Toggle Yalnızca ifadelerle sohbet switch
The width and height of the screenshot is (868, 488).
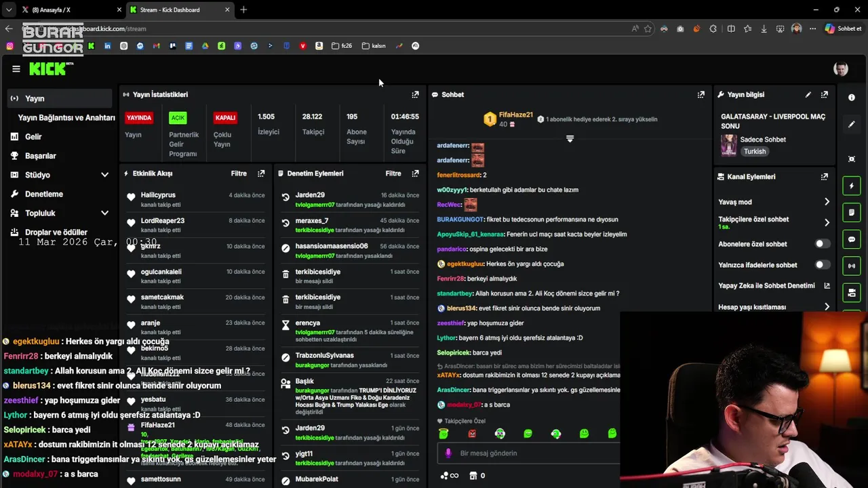pyautogui.click(x=822, y=265)
